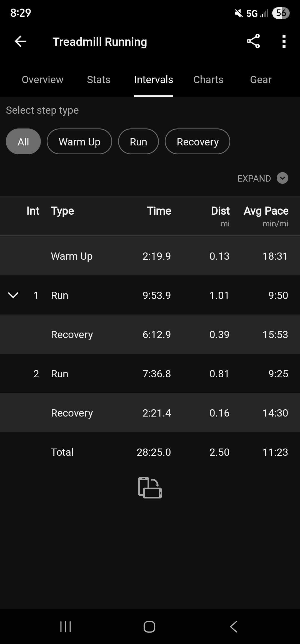The width and height of the screenshot is (300, 644).
Task: Click the EXPAND circled chevron icon
Action: tap(282, 178)
